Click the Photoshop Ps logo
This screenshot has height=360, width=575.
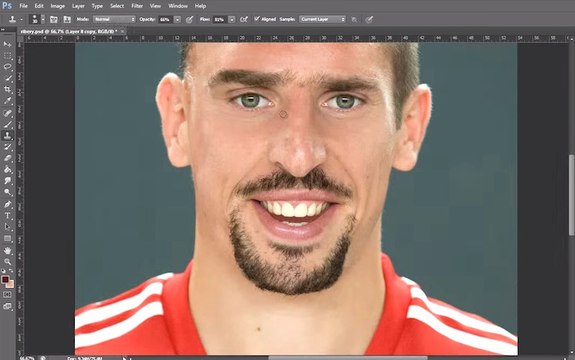7,5
